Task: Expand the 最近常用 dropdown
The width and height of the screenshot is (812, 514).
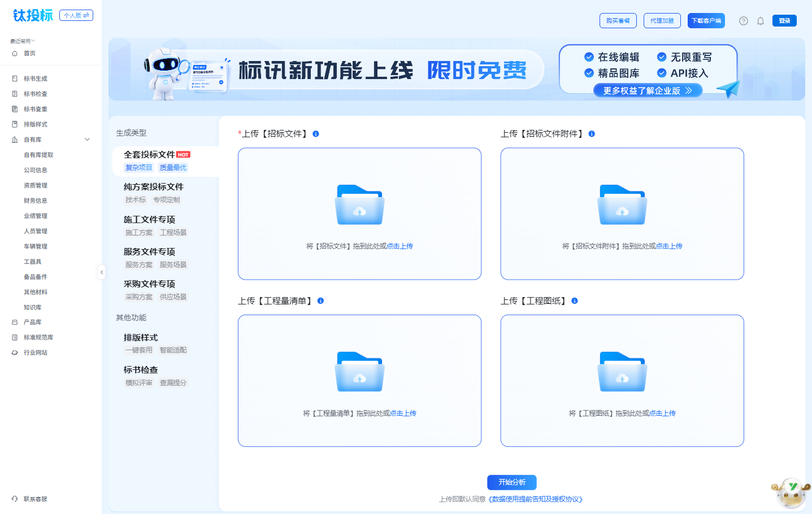Action: (23, 41)
